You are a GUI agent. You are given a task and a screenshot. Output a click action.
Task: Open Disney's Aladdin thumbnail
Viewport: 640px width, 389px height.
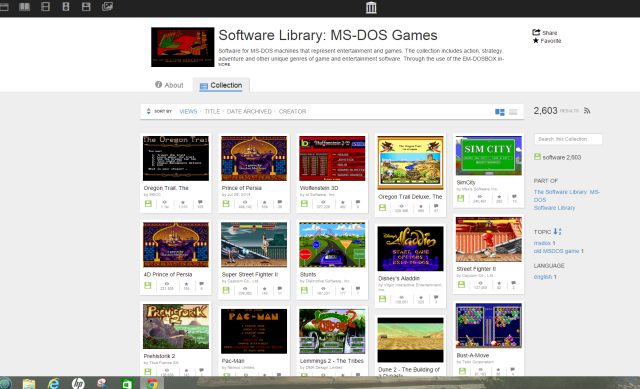click(x=410, y=249)
